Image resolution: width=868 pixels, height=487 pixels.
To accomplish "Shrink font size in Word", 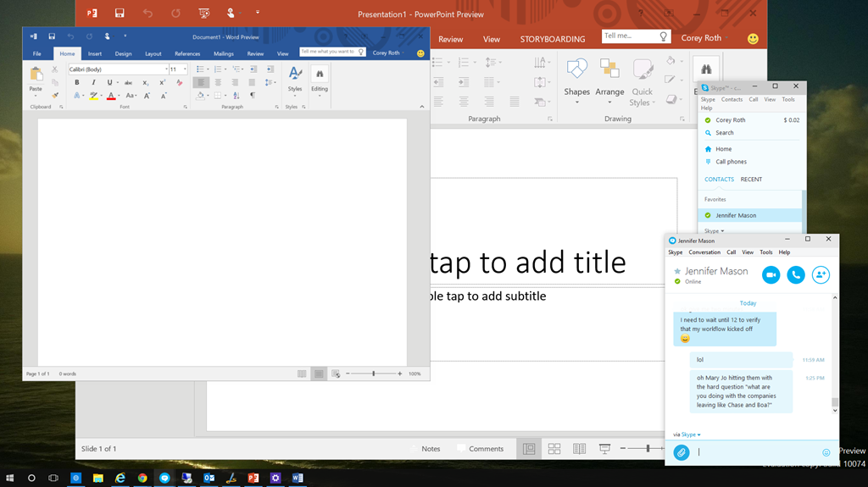I will (164, 96).
